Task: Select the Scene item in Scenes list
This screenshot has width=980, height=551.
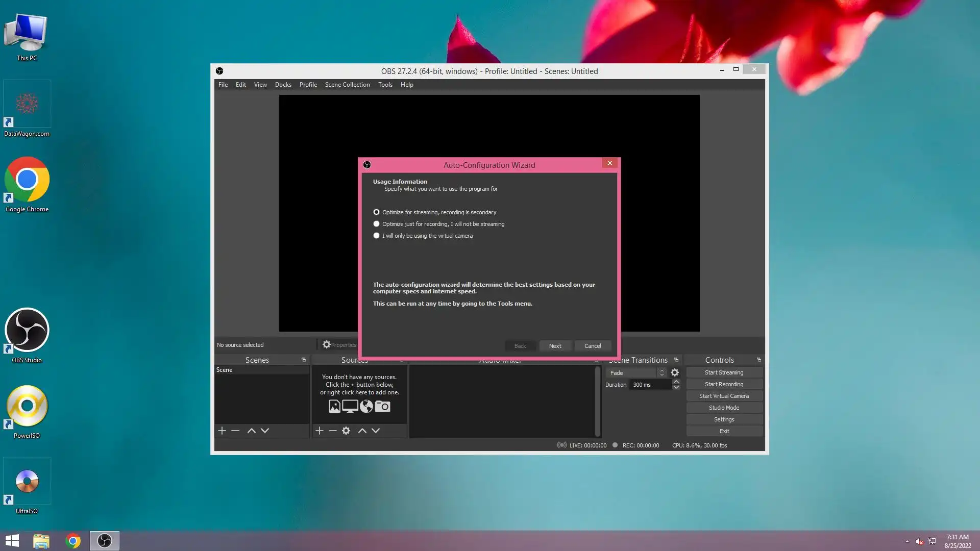Action: (x=225, y=370)
